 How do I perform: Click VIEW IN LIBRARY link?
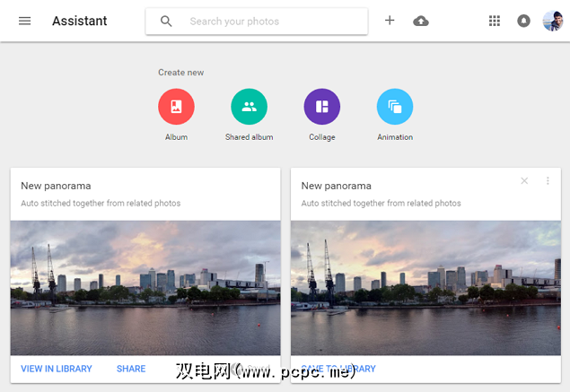57,369
